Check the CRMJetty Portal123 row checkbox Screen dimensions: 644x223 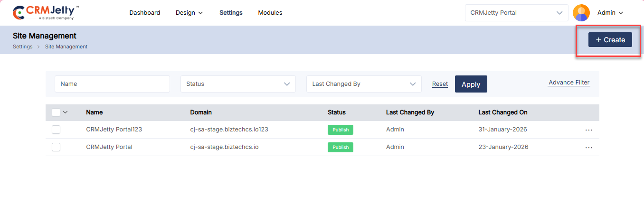[56, 130]
